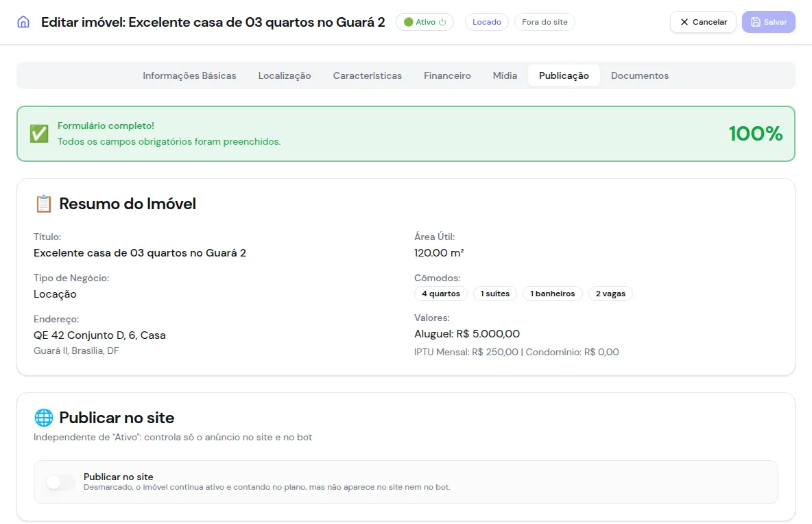
Task: Toggle the Ativo status badge
Action: click(425, 22)
